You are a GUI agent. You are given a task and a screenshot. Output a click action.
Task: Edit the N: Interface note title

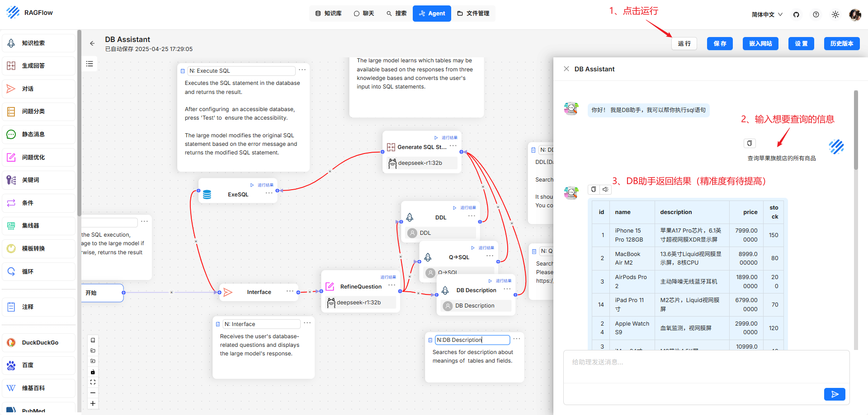click(x=261, y=324)
